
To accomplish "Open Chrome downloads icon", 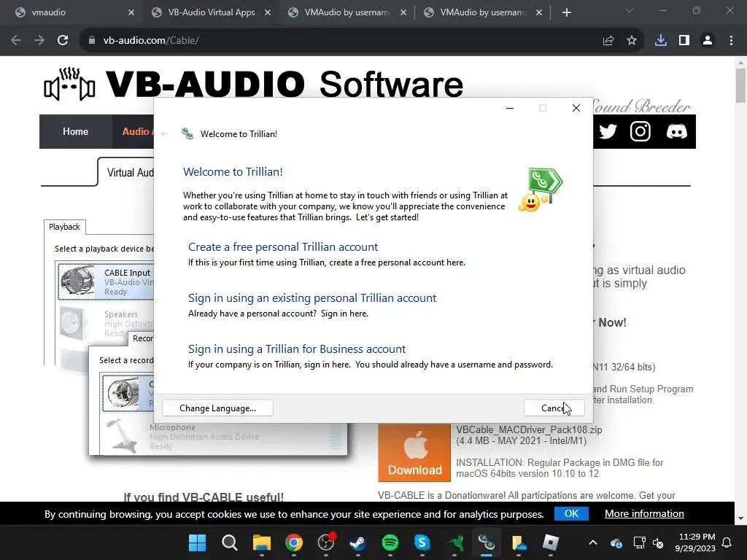I will click(x=661, y=41).
